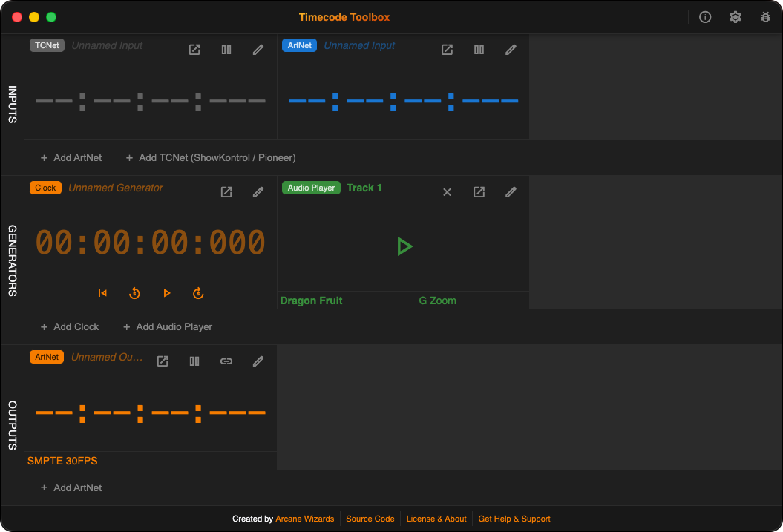This screenshot has width=783, height=532.
Task: Select the clock timecode 00:00:00:000 display
Action: (x=151, y=243)
